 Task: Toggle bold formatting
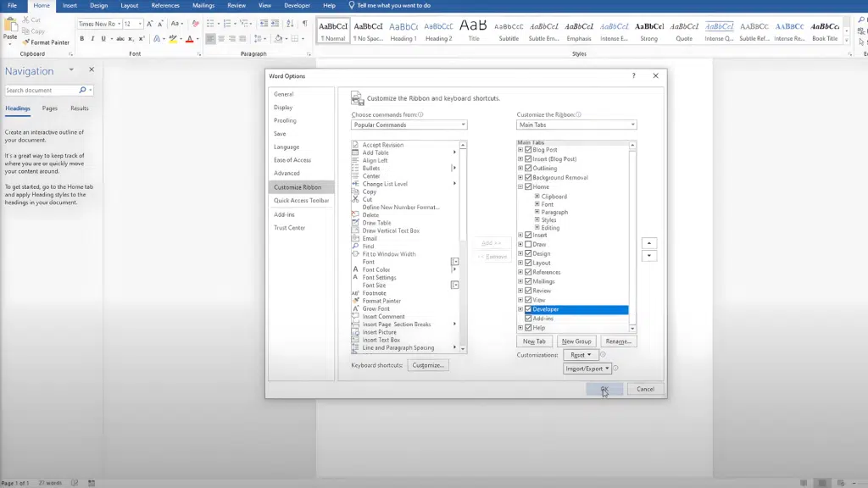point(81,38)
